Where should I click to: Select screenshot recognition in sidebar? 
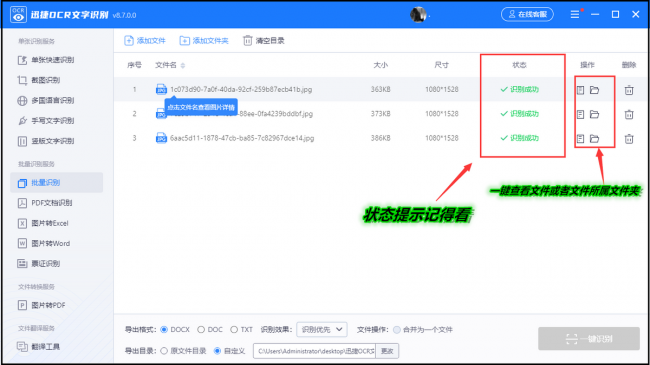click(39, 80)
